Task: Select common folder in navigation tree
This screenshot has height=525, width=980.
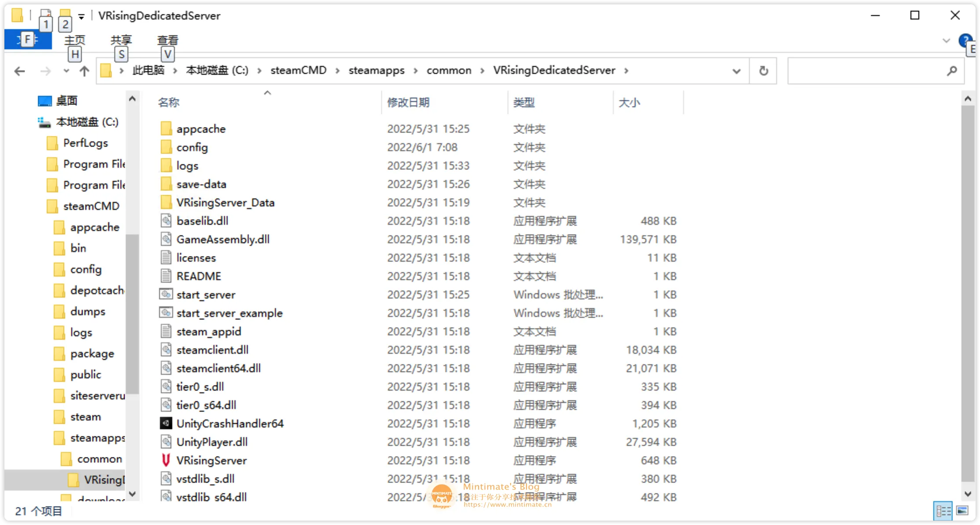Action: pos(99,459)
